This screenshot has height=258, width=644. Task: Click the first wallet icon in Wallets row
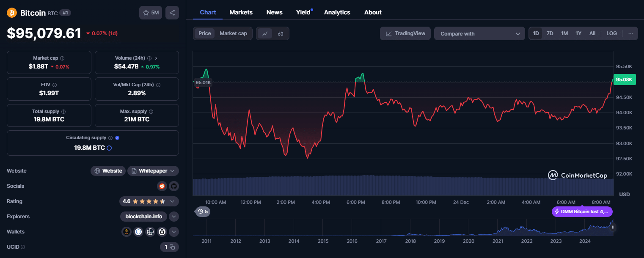pos(127,232)
